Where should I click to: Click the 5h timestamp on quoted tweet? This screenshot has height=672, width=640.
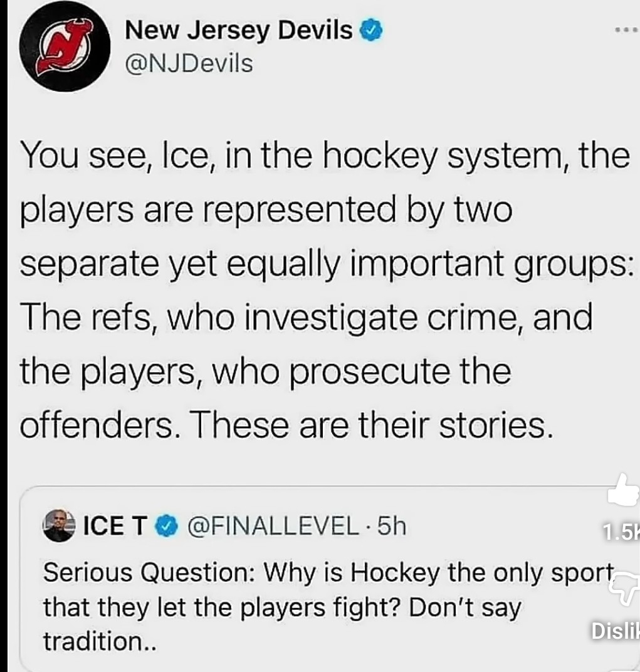tap(392, 527)
